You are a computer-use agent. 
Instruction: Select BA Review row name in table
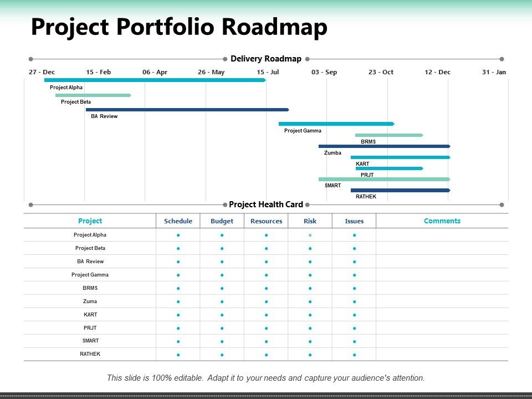coord(90,261)
